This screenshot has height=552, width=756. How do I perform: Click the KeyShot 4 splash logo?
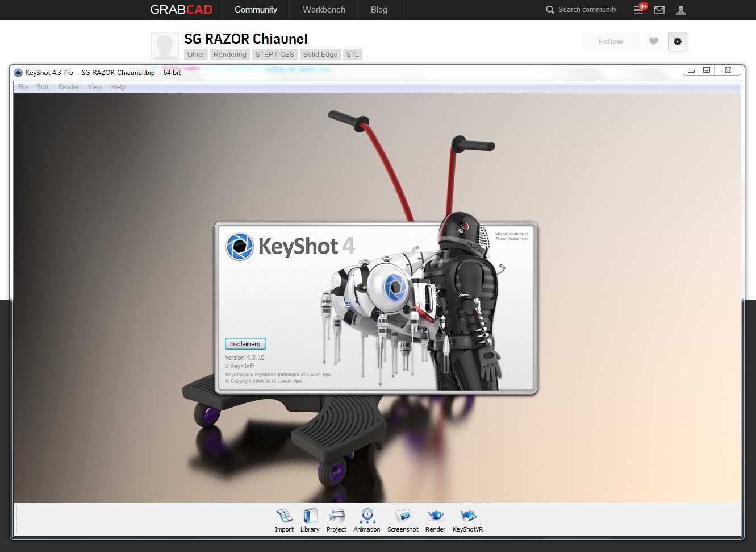[291, 246]
